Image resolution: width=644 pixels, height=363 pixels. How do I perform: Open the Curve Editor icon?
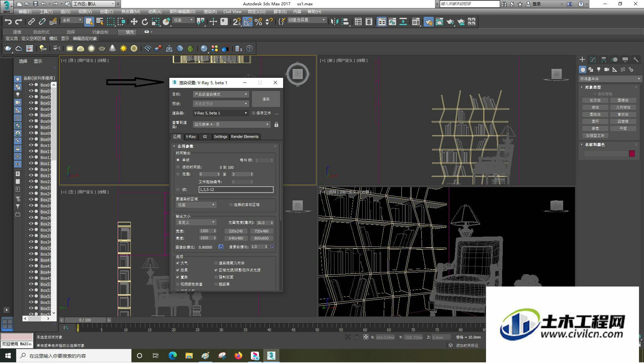pos(392,22)
